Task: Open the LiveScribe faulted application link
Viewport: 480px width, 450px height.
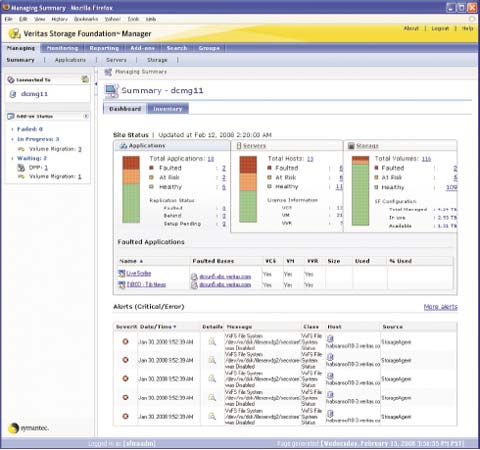Action: pyautogui.click(x=139, y=274)
